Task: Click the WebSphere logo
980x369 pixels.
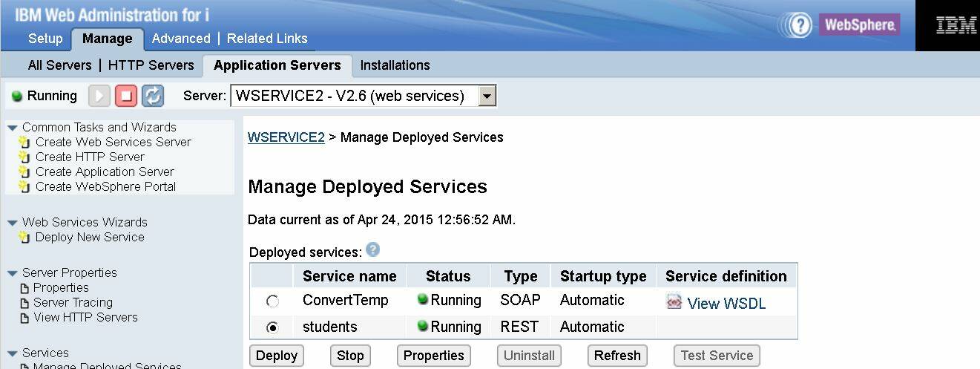Action: coord(859,25)
